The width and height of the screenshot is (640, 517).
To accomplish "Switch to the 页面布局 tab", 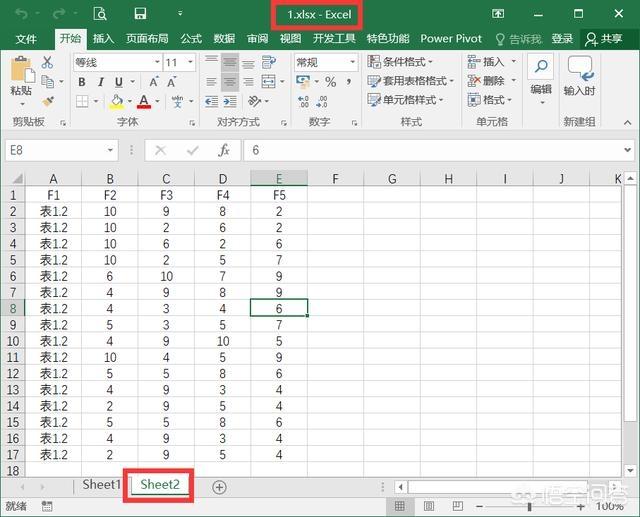I will pyautogui.click(x=147, y=39).
